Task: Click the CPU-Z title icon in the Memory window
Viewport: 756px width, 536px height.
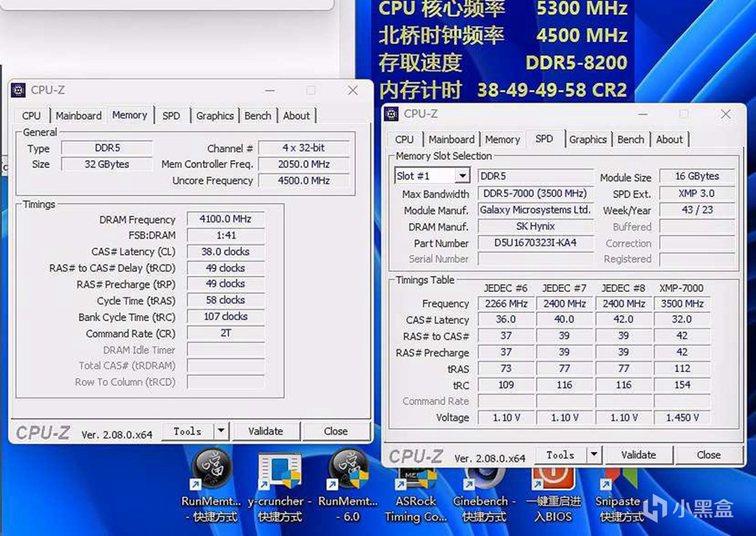Action: pyautogui.click(x=18, y=90)
